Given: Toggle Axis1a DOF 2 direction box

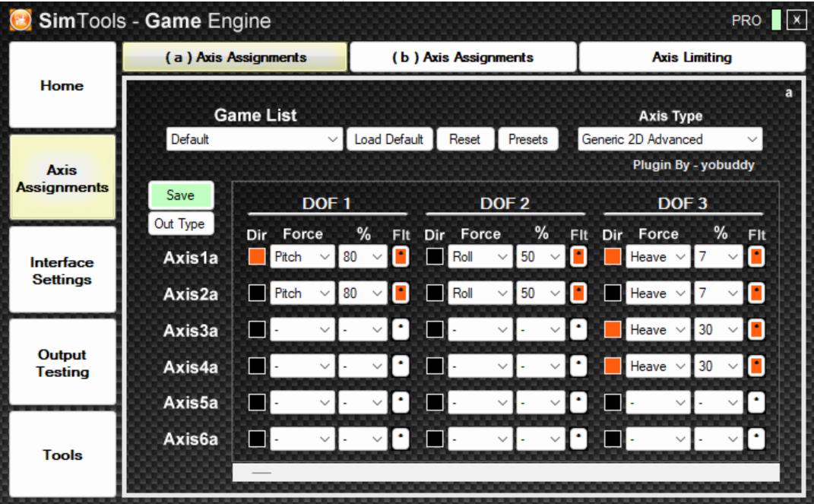Looking at the screenshot, I should 435,256.
